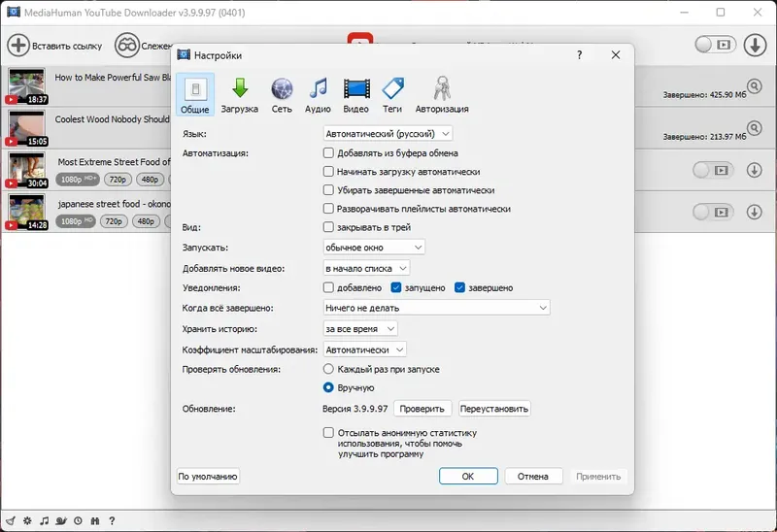Toggle switch on Most Extreme Street Food row
Screen dimensions: 777x532
[x=712, y=171]
